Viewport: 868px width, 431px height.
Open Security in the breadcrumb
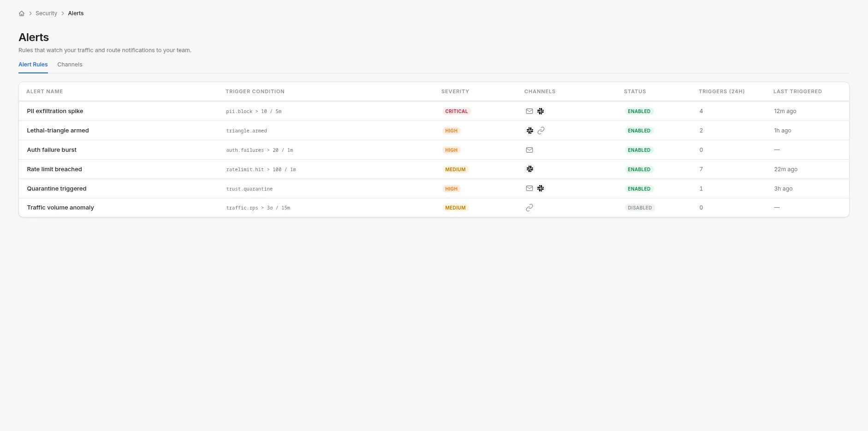pyautogui.click(x=47, y=13)
